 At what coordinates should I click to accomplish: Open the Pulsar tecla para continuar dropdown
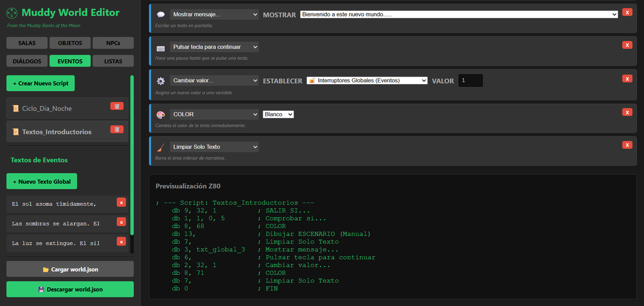click(215, 47)
